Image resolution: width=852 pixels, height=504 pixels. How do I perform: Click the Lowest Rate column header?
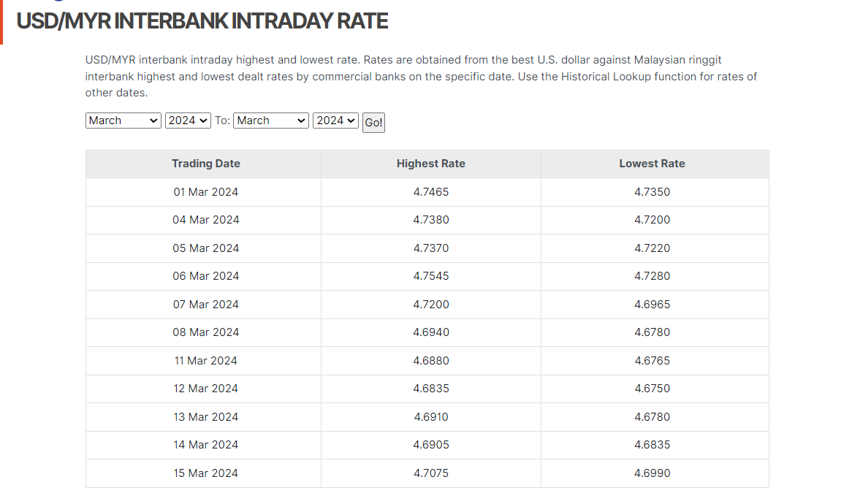pos(652,164)
